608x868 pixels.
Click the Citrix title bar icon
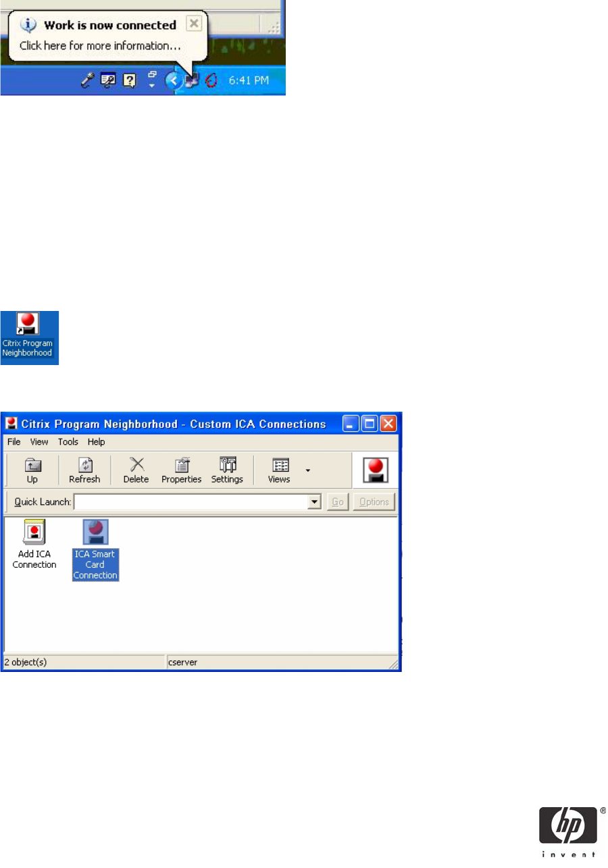tap(11, 425)
